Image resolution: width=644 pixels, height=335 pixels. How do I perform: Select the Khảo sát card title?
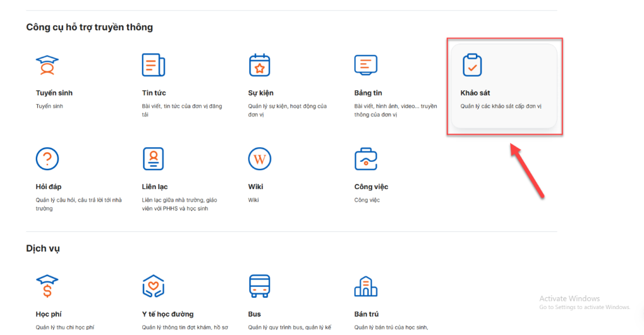point(475,93)
